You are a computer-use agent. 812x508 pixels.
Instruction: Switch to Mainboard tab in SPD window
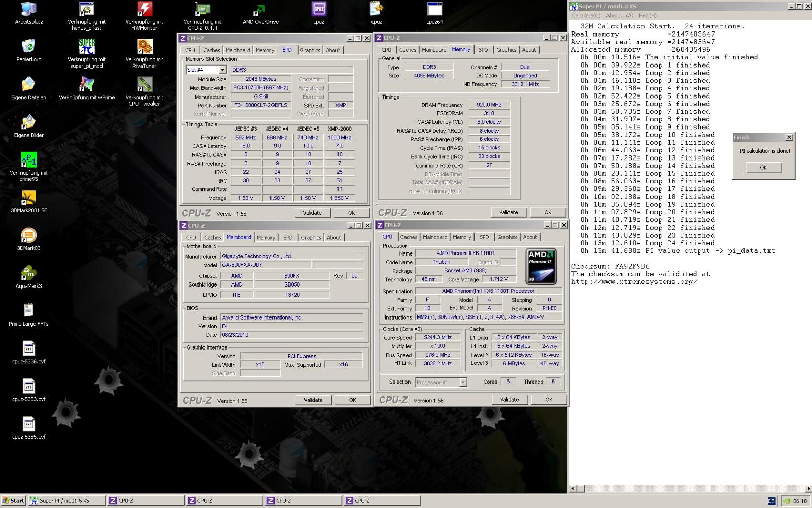[x=238, y=50]
